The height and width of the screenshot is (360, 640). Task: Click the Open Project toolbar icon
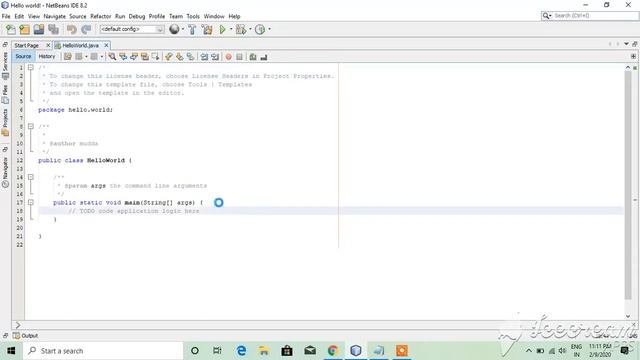(39, 29)
